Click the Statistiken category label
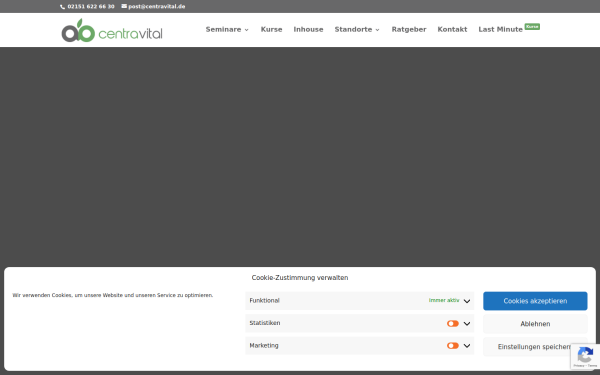The height and width of the screenshot is (375, 600). (265, 323)
